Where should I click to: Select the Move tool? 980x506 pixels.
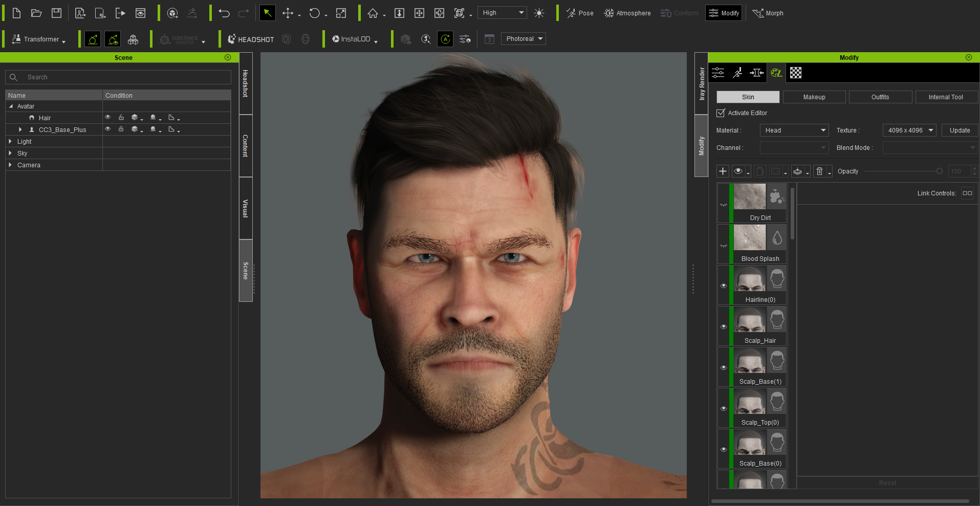pyautogui.click(x=288, y=13)
